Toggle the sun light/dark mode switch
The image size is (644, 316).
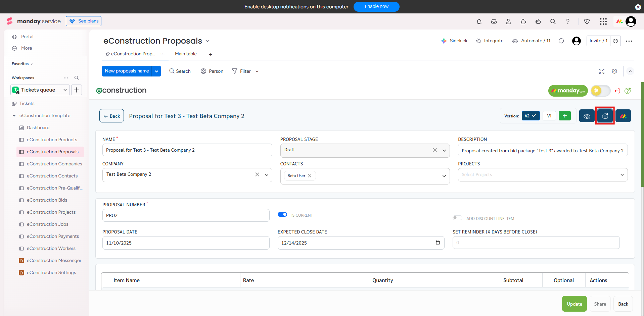600,91
